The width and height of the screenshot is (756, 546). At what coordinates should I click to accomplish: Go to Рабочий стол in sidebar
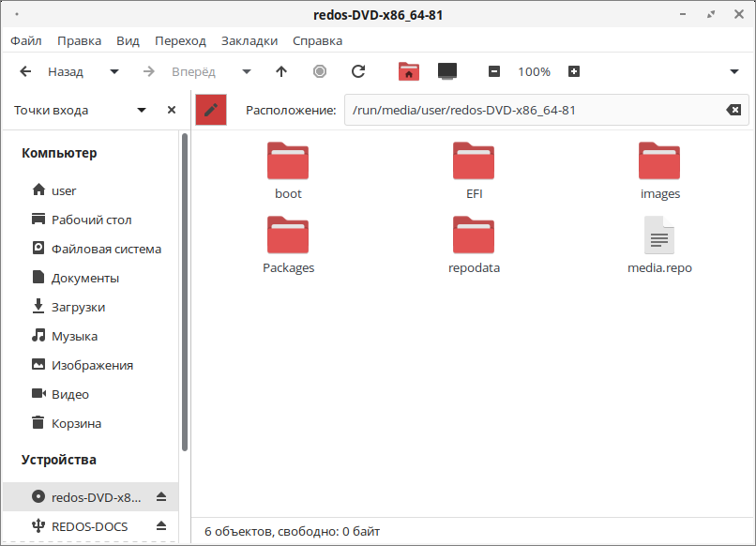pyautogui.click(x=90, y=220)
